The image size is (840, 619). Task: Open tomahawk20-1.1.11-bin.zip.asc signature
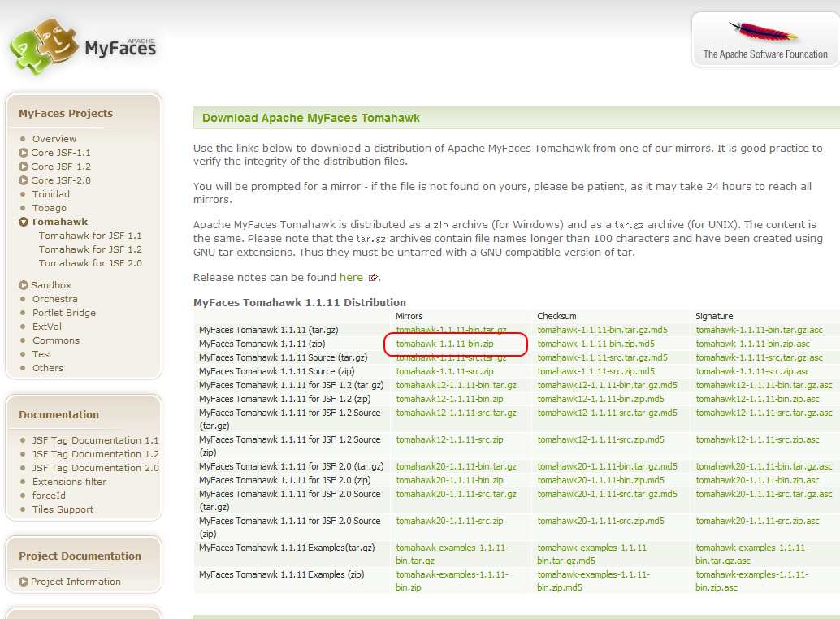tap(757, 480)
